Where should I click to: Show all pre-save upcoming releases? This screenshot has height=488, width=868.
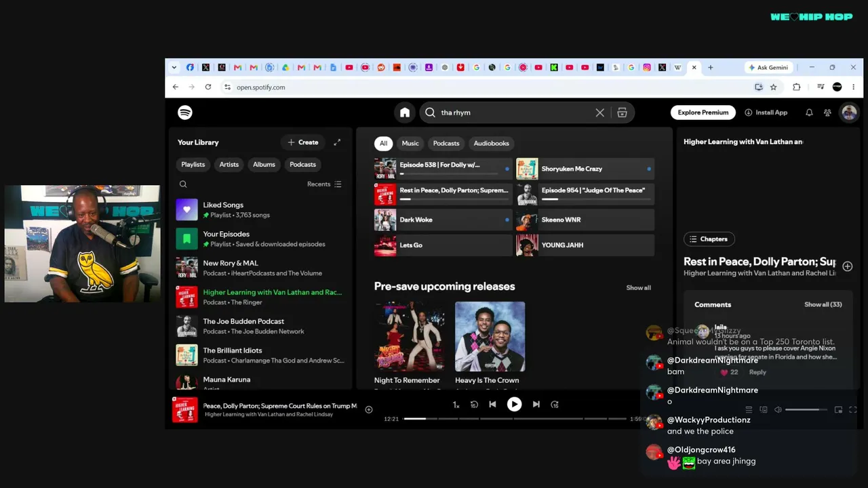point(638,288)
